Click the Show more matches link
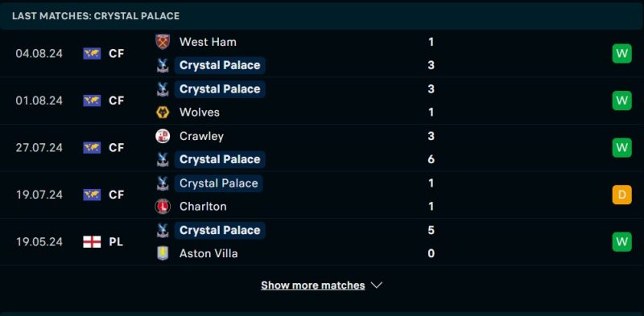 tap(313, 285)
